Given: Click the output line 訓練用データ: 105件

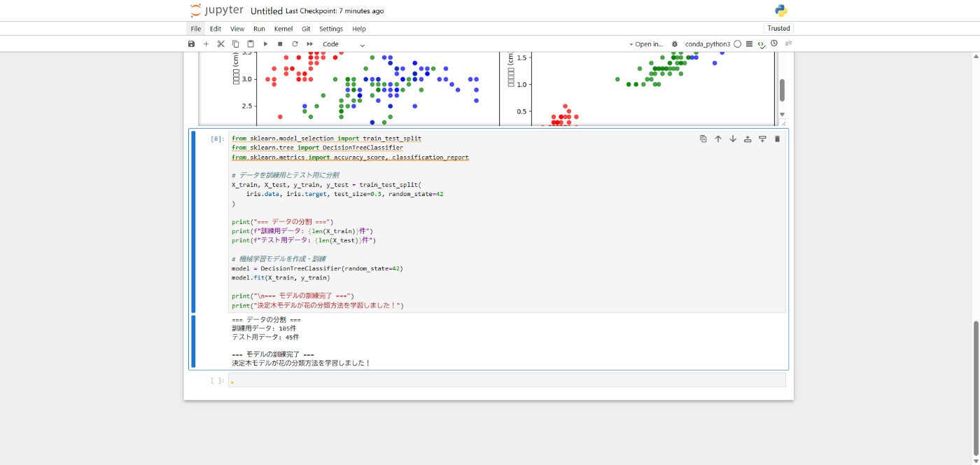Looking at the screenshot, I should [x=264, y=328].
